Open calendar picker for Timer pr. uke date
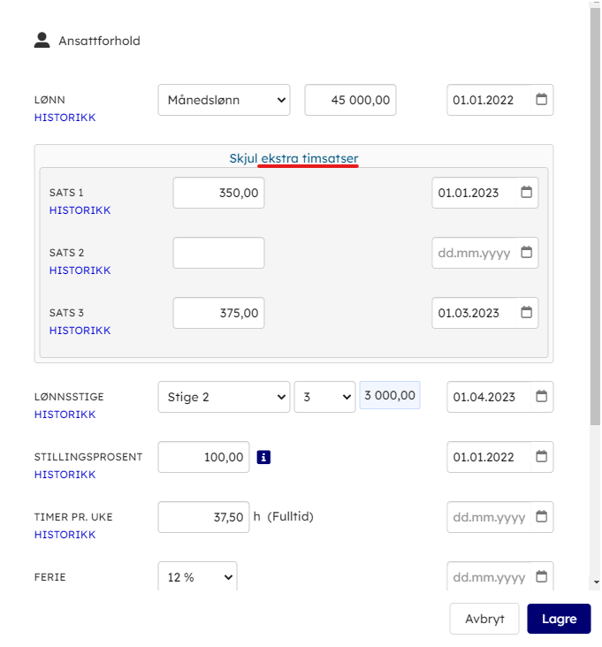Image resolution: width=602 pixels, height=647 pixels. [x=541, y=517]
